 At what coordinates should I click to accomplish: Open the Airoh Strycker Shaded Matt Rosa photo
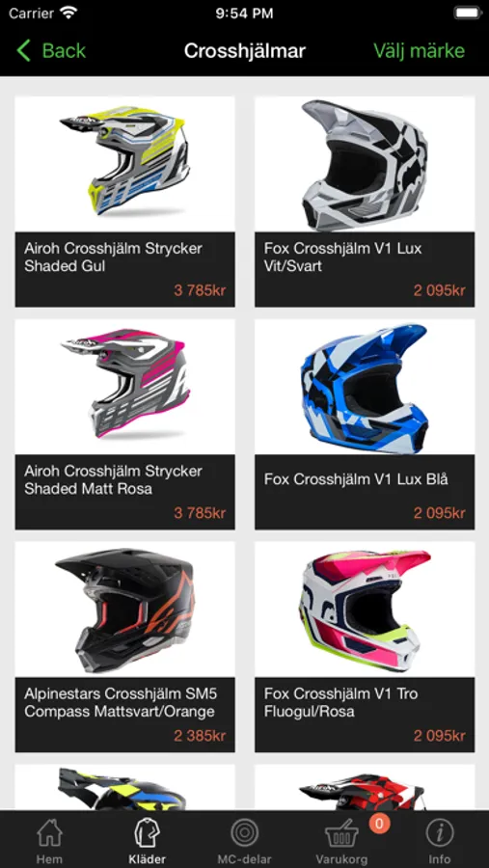[x=125, y=387]
